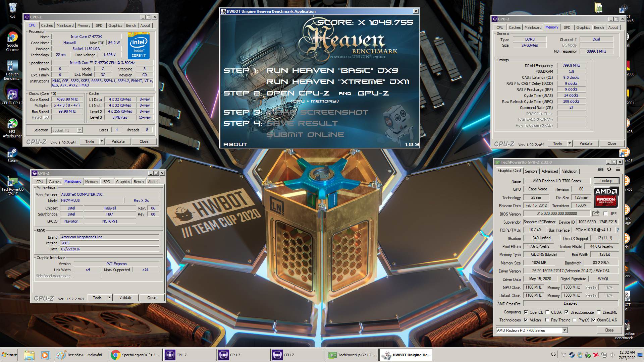Viewport: 644px width, 362px height.
Task: Open Tools dropdown arrow in CPU tab window
Action: click(x=102, y=141)
